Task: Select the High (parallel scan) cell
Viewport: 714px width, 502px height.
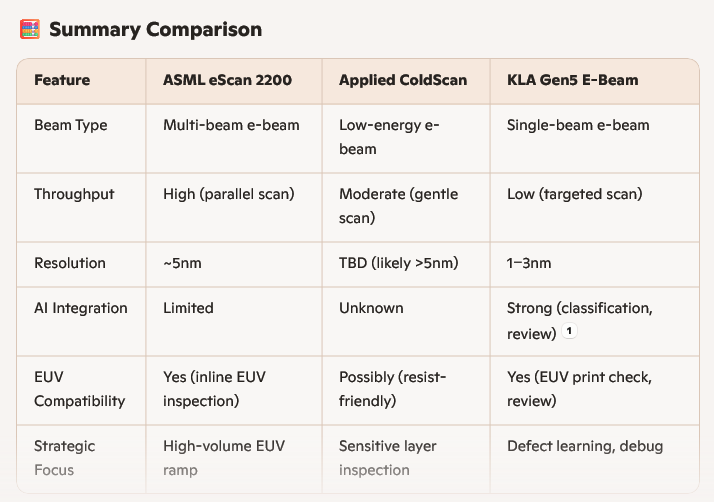Action: click(229, 194)
